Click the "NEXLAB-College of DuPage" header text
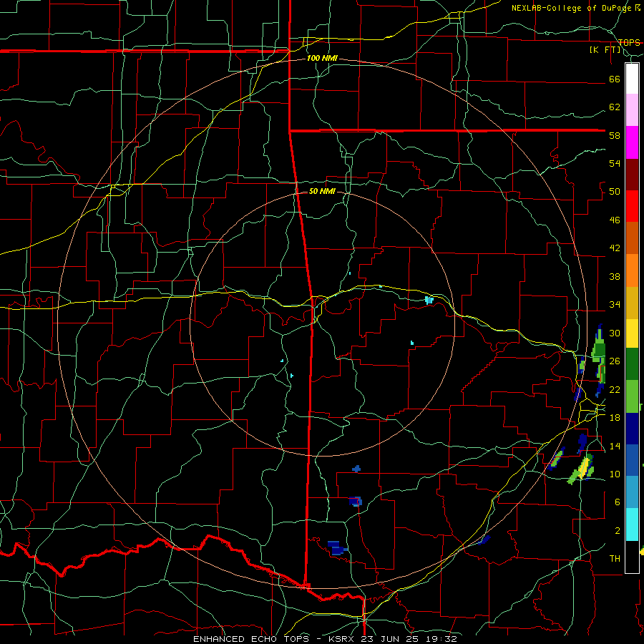This screenshot has height=644, width=644. point(572,8)
